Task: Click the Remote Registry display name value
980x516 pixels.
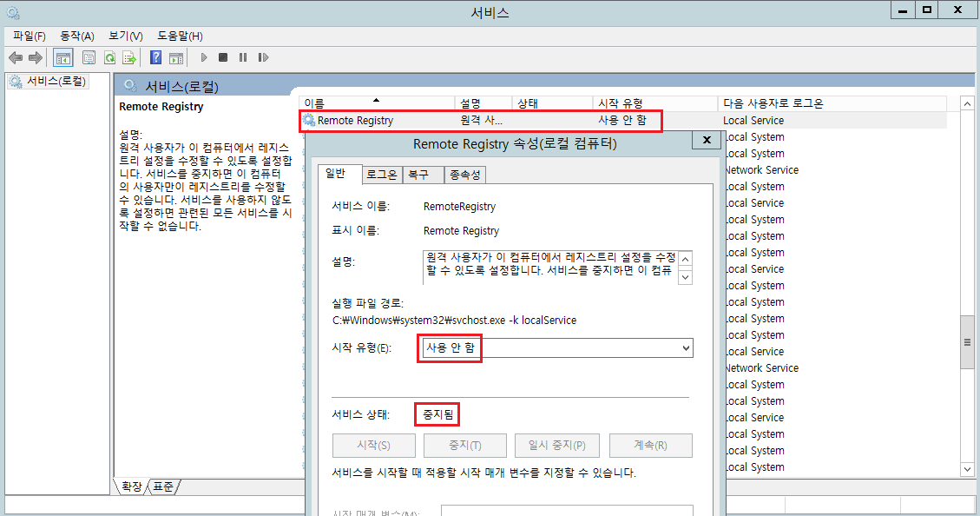Action: click(x=461, y=231)
